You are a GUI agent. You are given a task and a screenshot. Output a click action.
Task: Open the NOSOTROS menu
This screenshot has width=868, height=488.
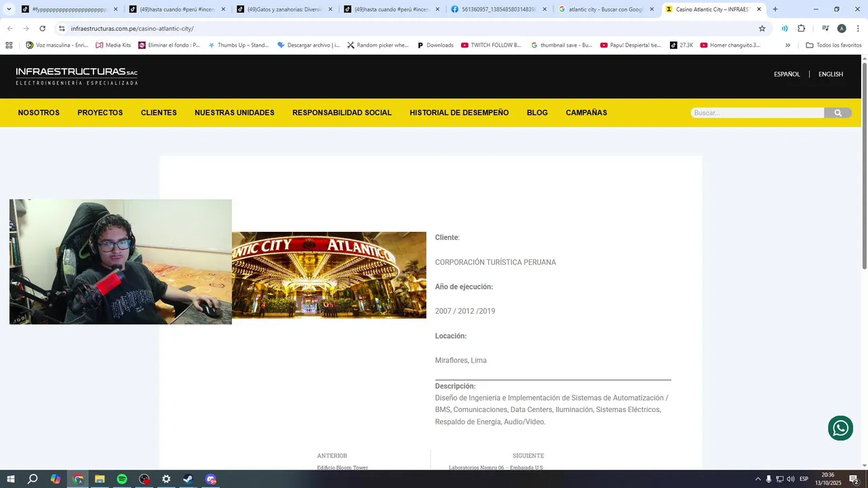pyautogui.click(x=39, y=113)
